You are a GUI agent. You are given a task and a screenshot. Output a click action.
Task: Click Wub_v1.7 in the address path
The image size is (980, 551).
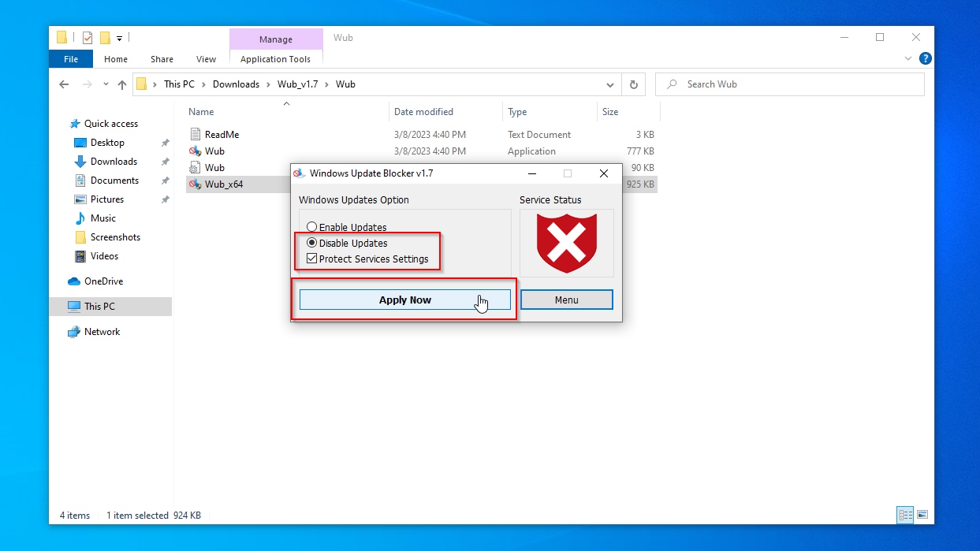click(297, 84)
